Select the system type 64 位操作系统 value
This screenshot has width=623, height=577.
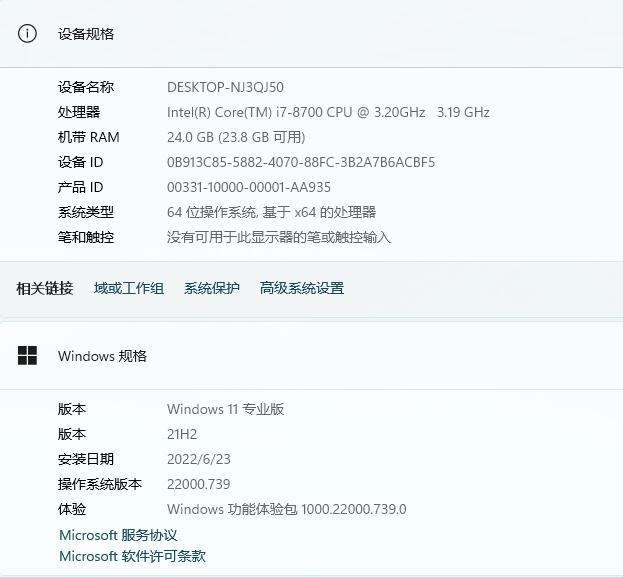pyautogui.click(x=271, y=212)
